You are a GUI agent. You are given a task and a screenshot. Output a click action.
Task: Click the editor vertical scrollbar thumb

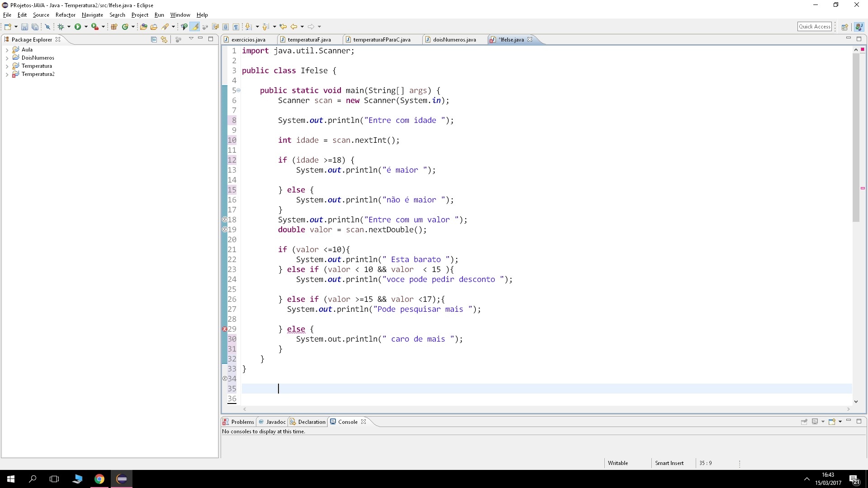click(x=856, y=138)
